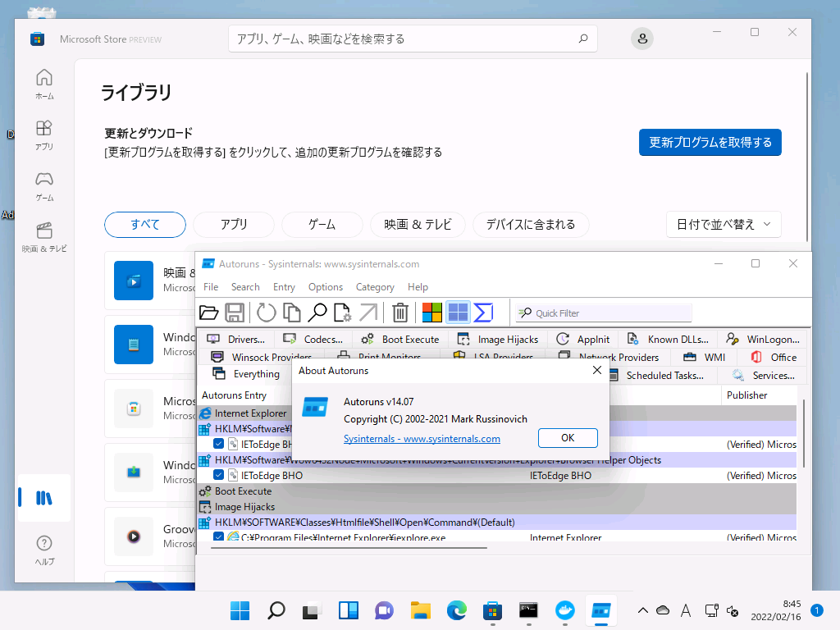This screenshot has height=630, width=840.
Task: Click the Sigma VirusTotal icon in toolbar
Action: [484, 313]
